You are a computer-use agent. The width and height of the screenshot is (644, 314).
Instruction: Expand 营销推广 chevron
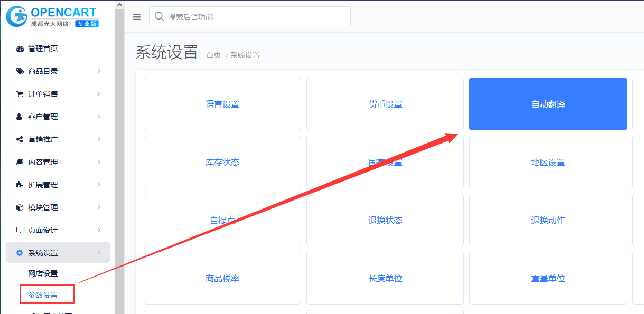pyautogui.click(x=99, y=139)
